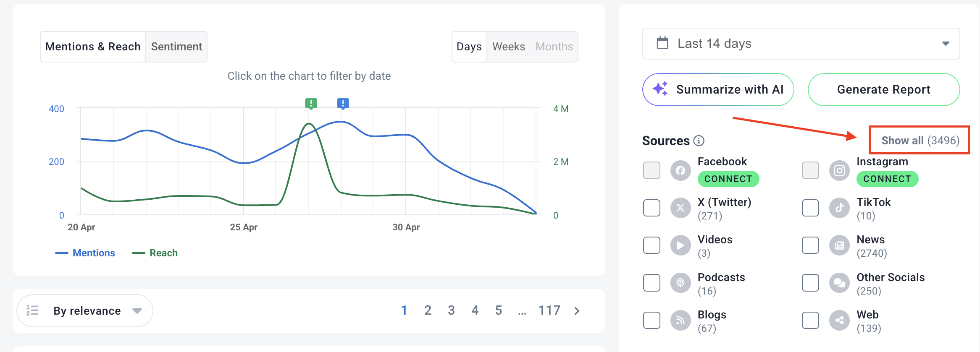Click the Sources info icon

(x=699, y=141)
